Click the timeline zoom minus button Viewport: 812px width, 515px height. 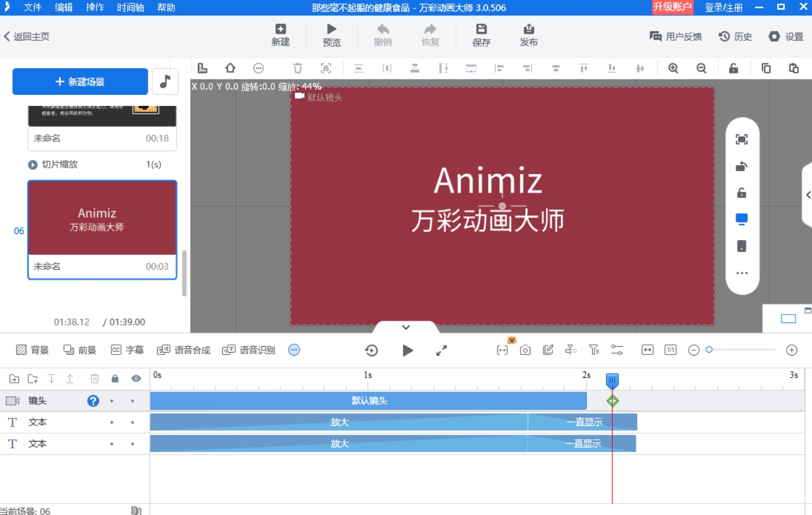coord(694,350)
